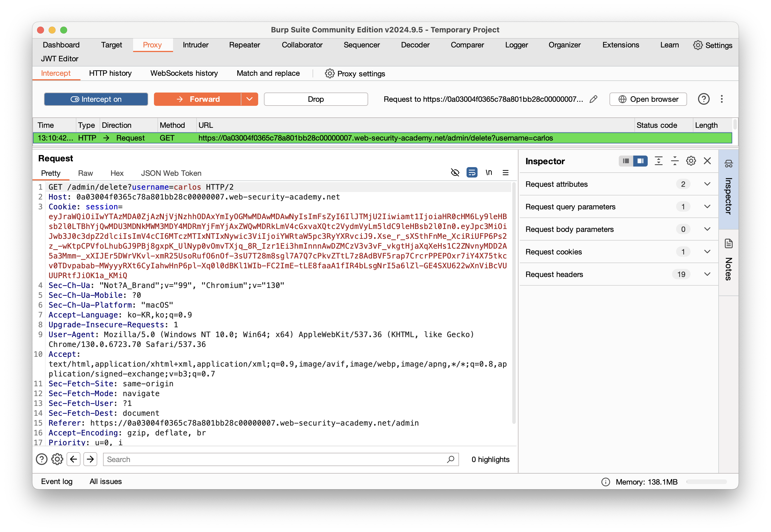Viewport: 771px width, 532px height.
Task: Go to previous search match arrow
Action: pyautogui.click(x=74, y=459)
